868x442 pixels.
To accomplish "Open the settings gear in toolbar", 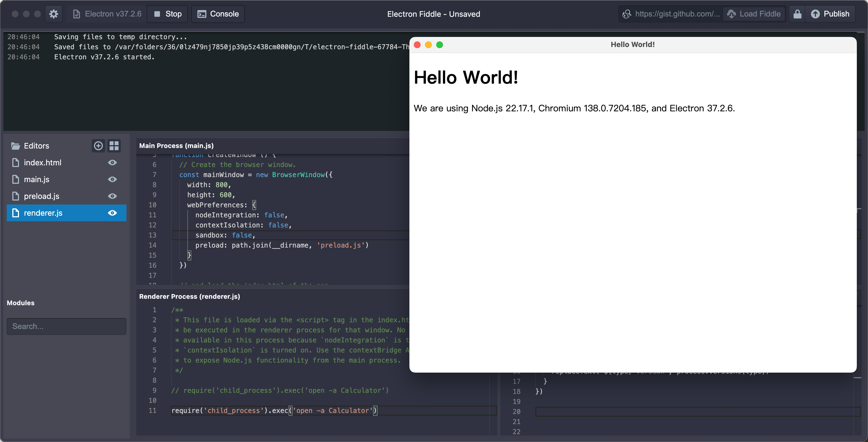I will [54, 14].
